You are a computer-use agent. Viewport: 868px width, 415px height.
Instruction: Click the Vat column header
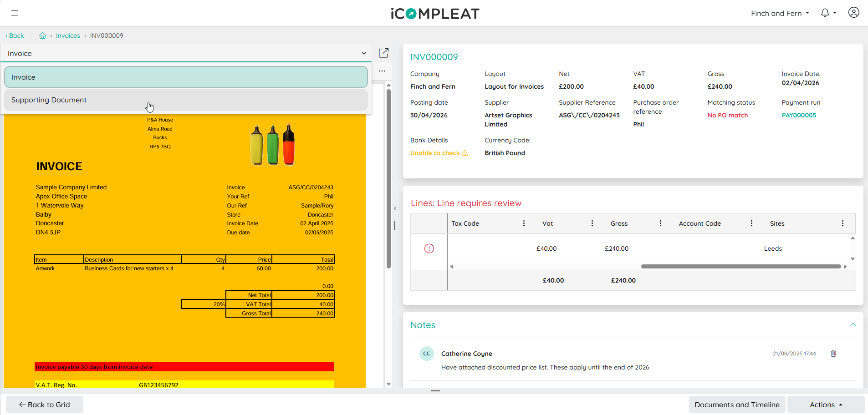[547, 223]
